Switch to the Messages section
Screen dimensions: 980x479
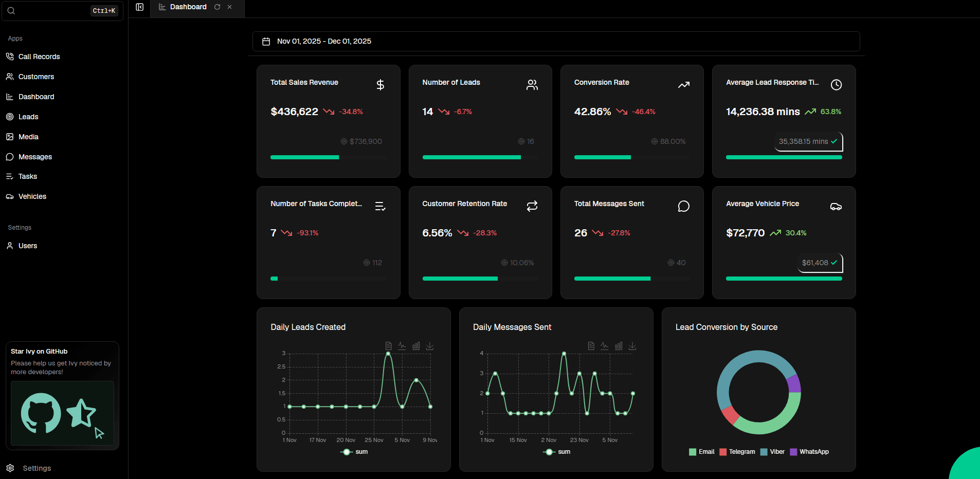(x=34, y=157)
